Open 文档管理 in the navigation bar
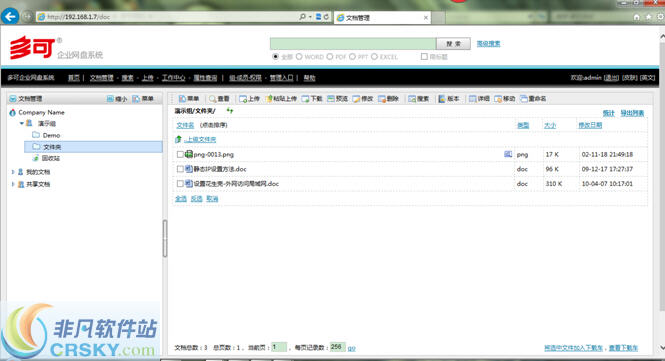665x361 pixels. click(x=101, y=78)
